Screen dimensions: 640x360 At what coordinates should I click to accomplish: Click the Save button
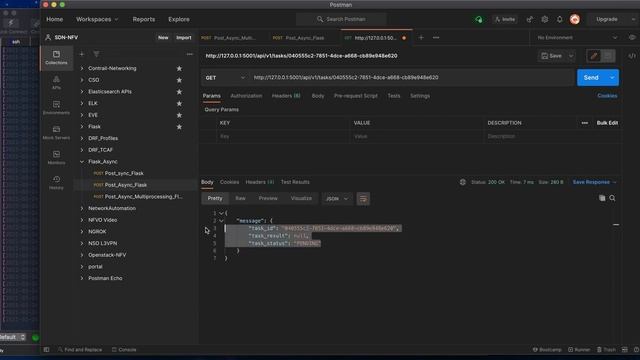point(551,56)
